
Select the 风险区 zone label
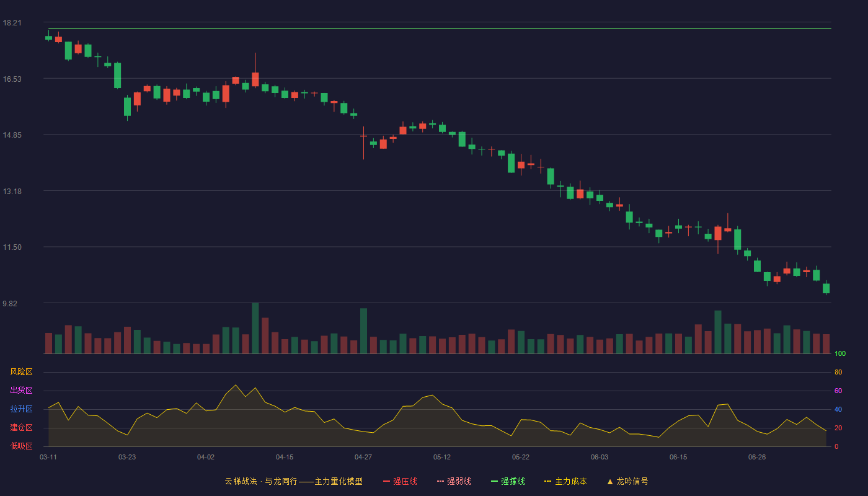[x=21, y=372]
